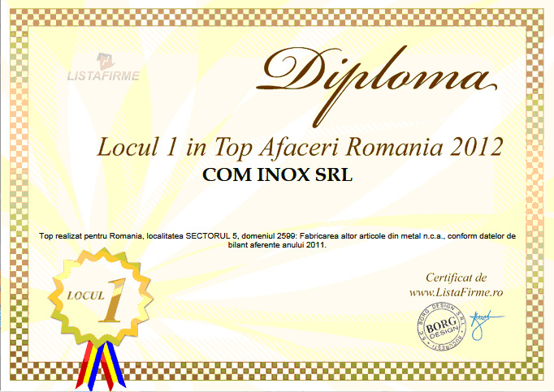Click the LISTAFIRME logo
The height and width of the screenshot is (392, 554).
(103, 67)
